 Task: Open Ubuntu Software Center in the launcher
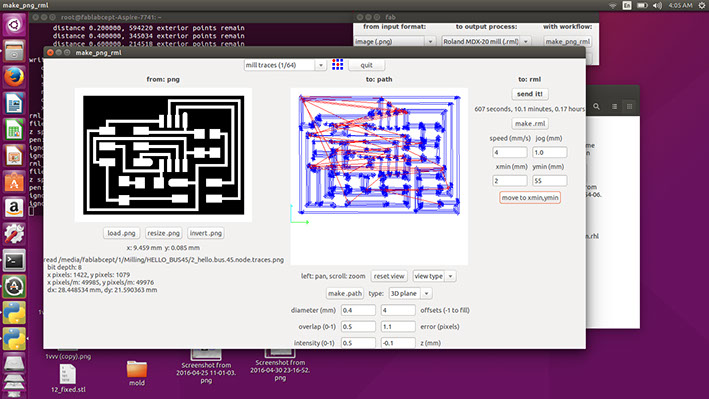pos(14,182)
